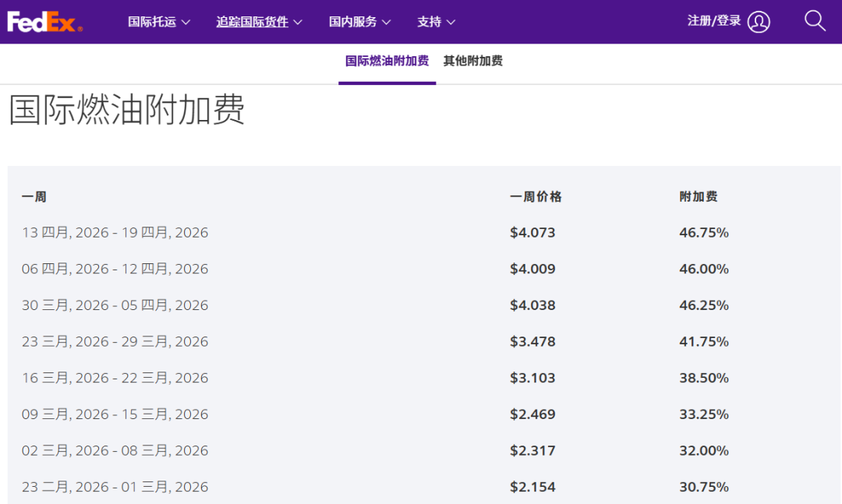Viewport: 842px width, 504px height.
Task: Click the FedEx logo
Action: (x=44, y=22)
